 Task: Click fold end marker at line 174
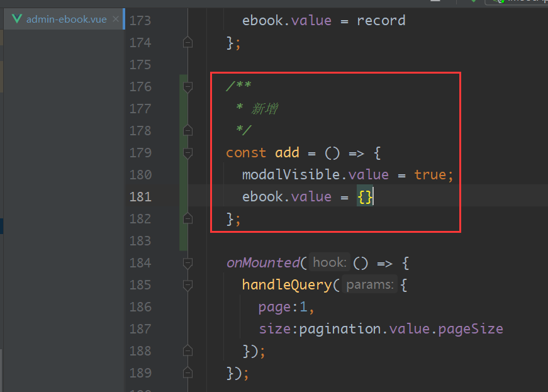coord(187,42)
